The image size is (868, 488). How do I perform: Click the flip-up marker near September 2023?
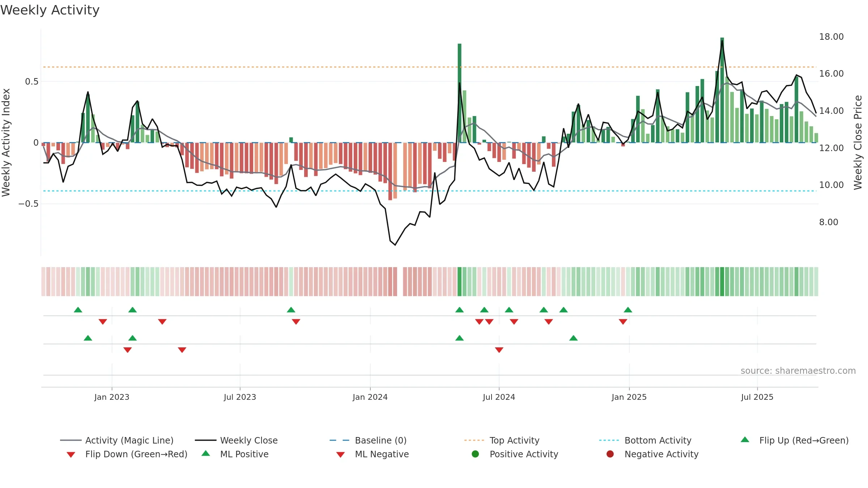click(x=291, y=310)
